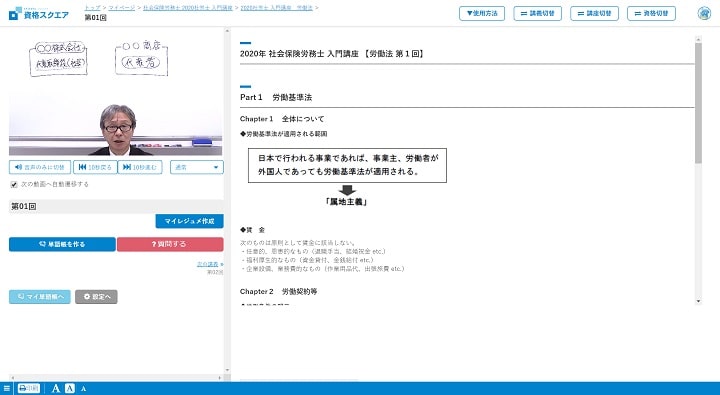Image resolution: width=720 pixels, height=395 pixels.
Task: Rewind 10 seconds with 10秒戻る
Action: 95,167
